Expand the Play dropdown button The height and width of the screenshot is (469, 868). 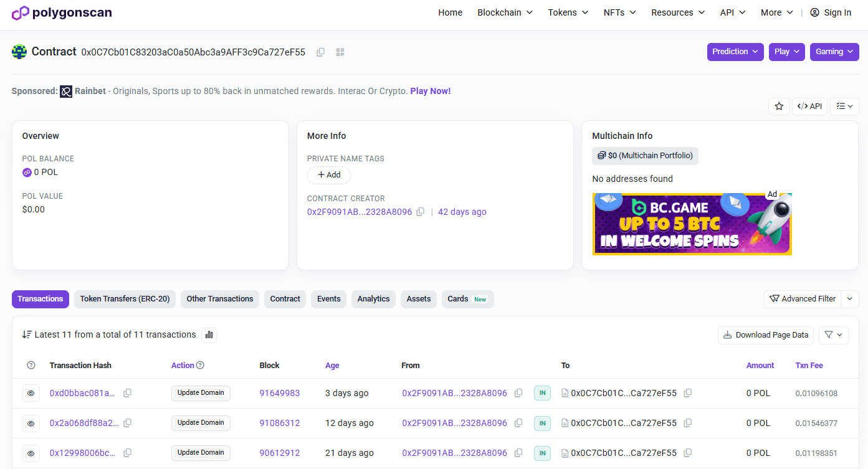787,52
